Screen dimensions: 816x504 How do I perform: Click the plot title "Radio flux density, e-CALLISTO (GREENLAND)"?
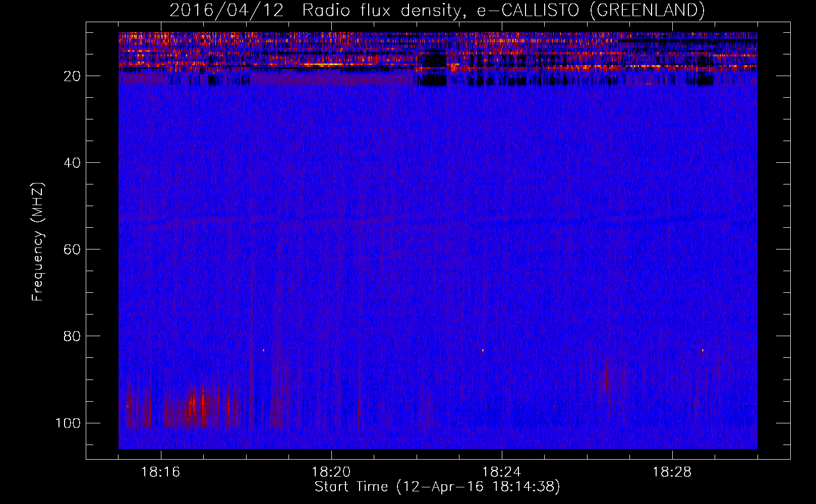click(503, 10)
